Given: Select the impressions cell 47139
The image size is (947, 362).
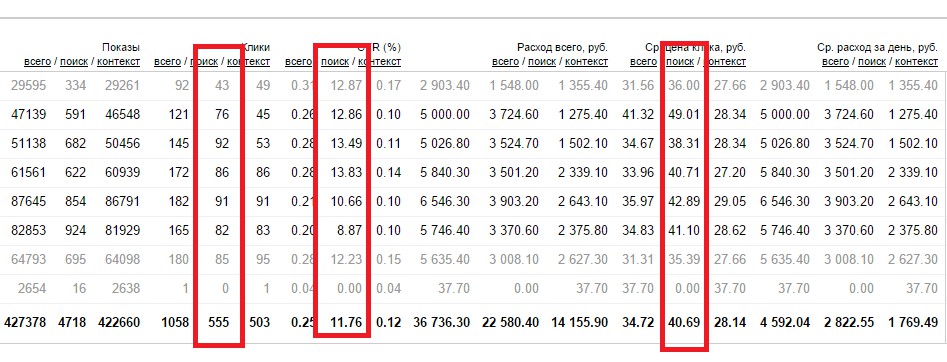Looking at the screenshot, I should 28,114.
